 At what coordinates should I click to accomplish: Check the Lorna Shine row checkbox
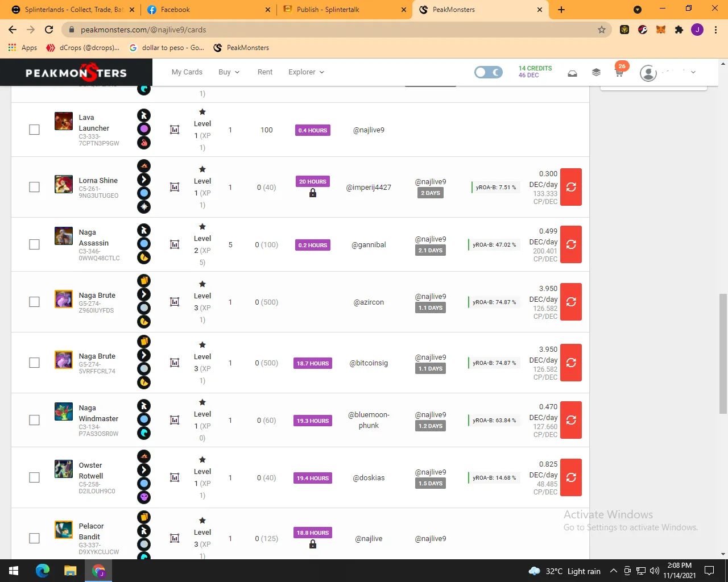[x=34, y=187]
